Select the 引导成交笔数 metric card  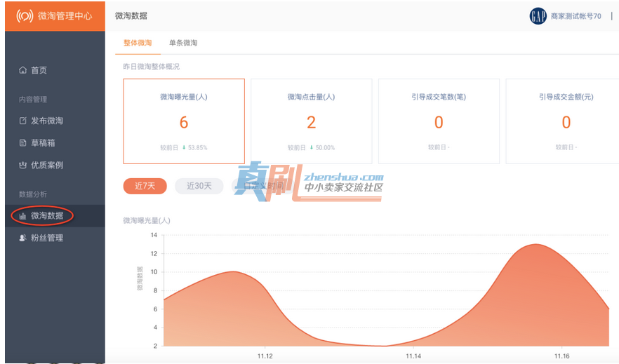439,121
